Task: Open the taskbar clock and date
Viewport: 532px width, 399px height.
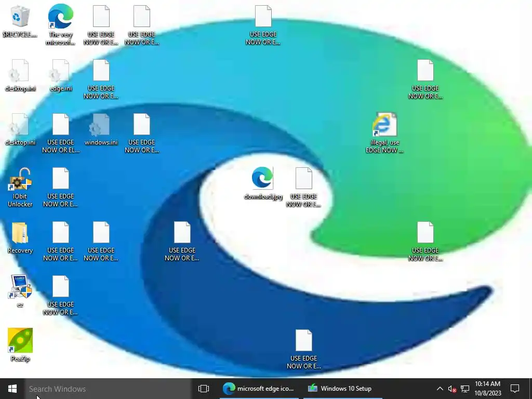Action: click(x=487, y=389)
